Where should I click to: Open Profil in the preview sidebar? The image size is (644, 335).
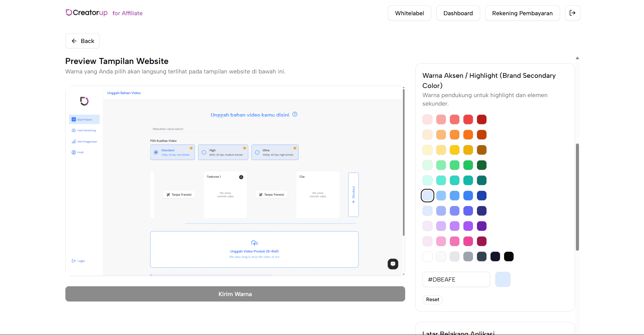(78, 152)
